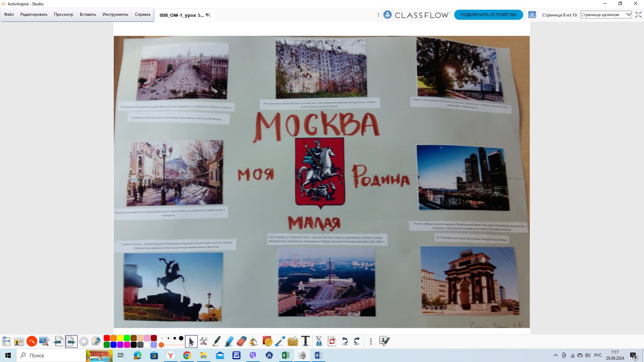Close the 008_ОМ-1_урок flipchart tab

click(208, 15)
